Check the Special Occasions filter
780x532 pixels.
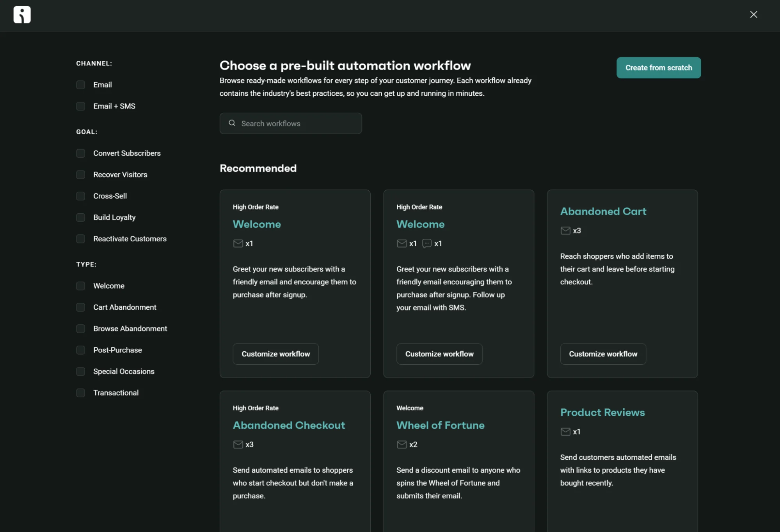(80, 371)
